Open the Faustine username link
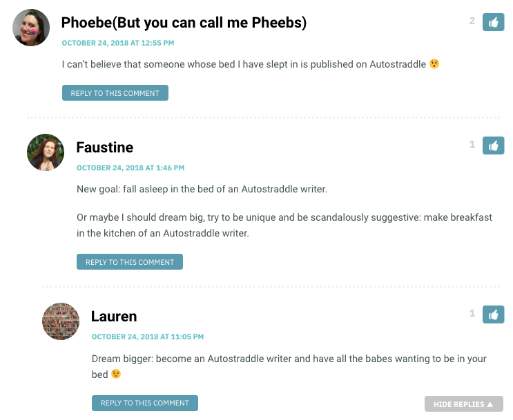513x420 pixels. pos(105,148)
